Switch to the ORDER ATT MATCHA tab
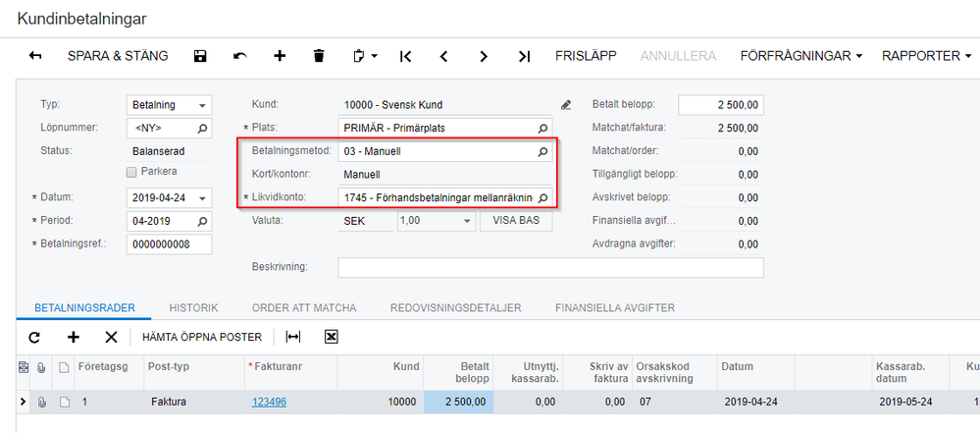 tap(304, 308)
